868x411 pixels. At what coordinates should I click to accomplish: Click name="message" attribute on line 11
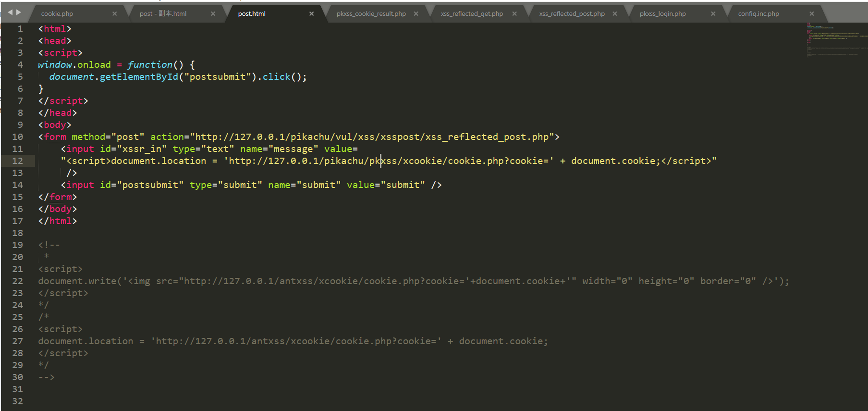pyautogui.click(x=279, y=149)
